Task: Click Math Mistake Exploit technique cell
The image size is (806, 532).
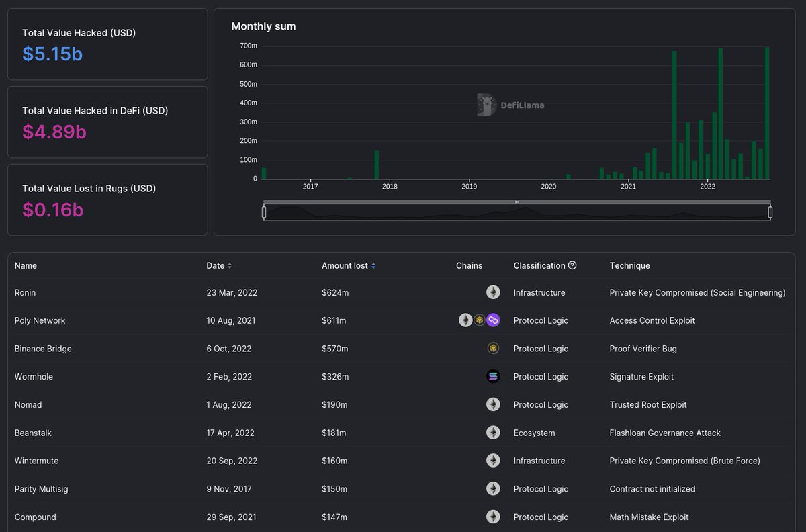Action: [649, 517]
